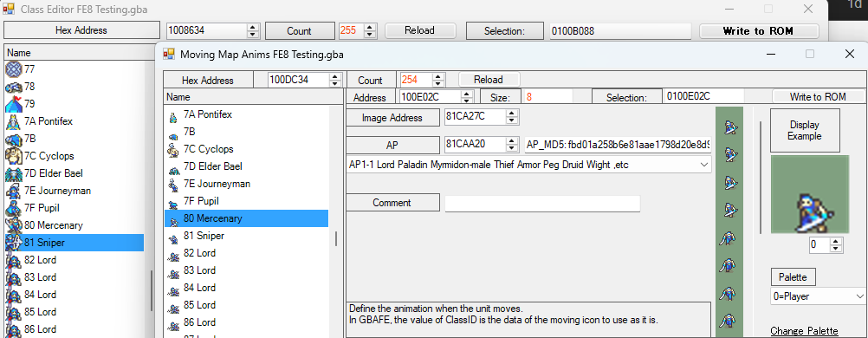The width and height of the screenshot is (868, 338).
Task: Click the mercenary sprite preview image
Action: 809,194
